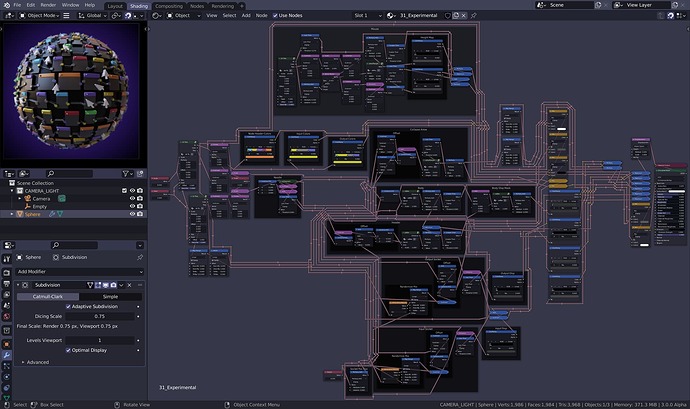
Task: Switch to the World properties tab
Action: [7, 316]
